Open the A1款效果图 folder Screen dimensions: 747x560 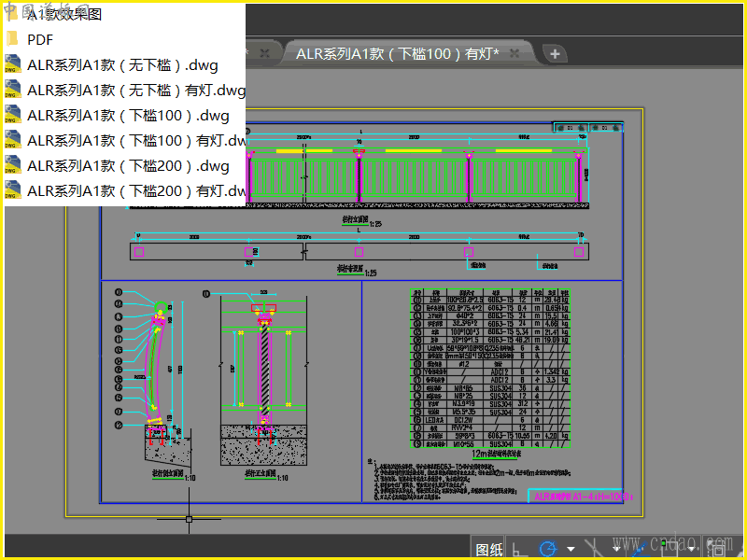coord(63,15)
